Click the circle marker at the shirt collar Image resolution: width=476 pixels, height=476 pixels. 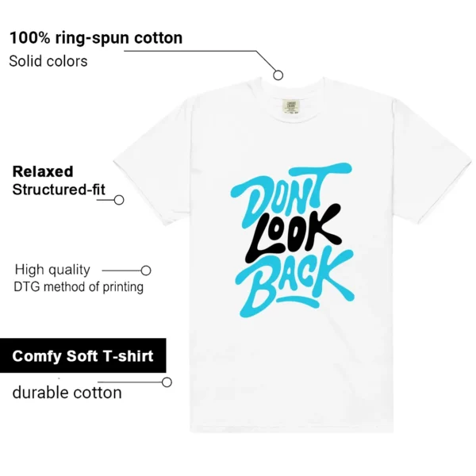[x=278, y=75]
